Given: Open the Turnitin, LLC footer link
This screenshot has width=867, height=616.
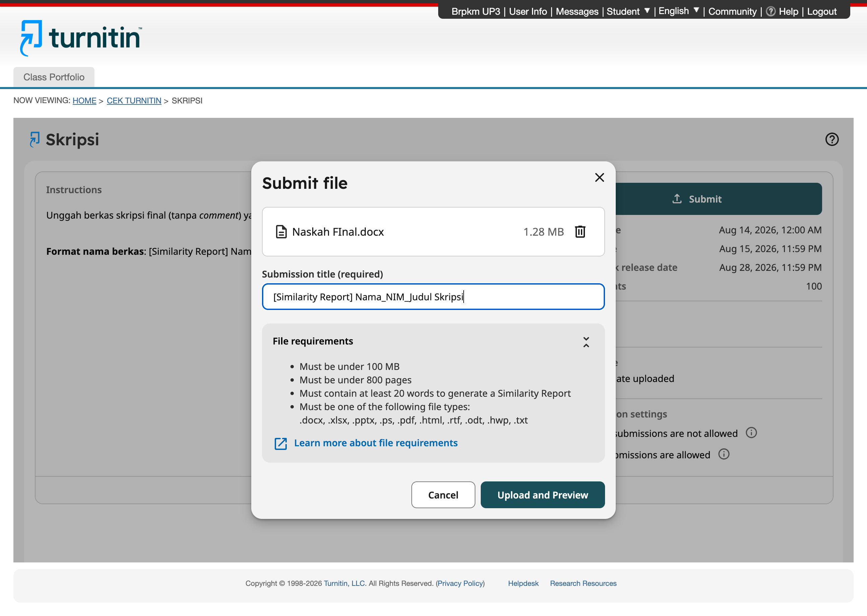Looking at the screenshot, I should (344, 583).
